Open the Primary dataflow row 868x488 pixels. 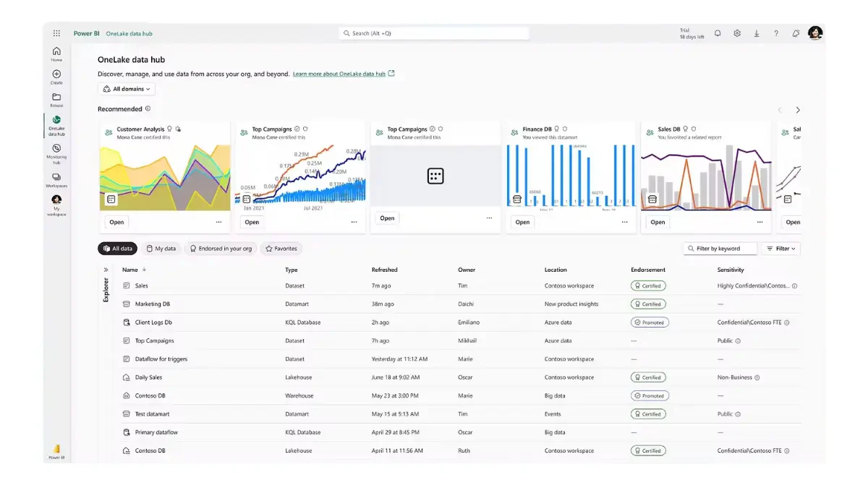(x=461, y=432)
